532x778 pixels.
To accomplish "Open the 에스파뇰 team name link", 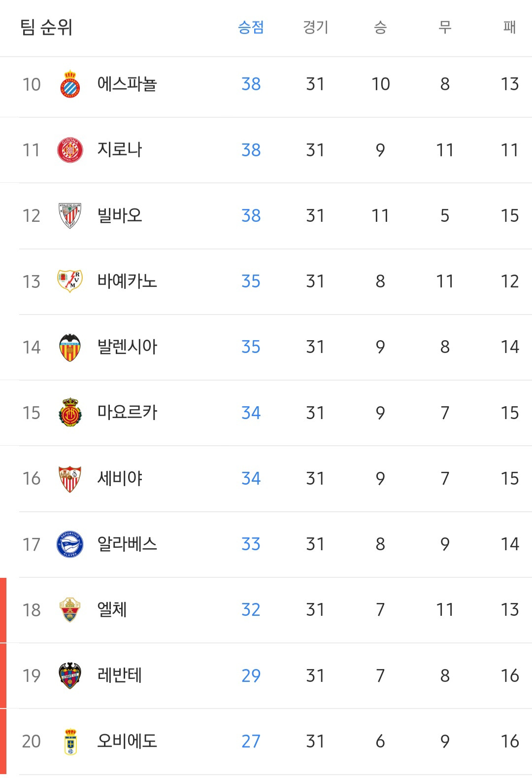I will [x=127, y=84].
